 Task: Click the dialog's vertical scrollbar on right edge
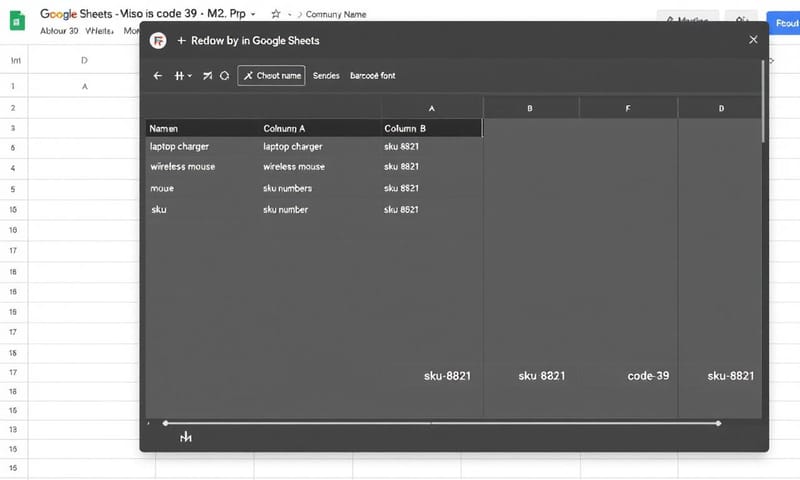click(x=764, y=100)
